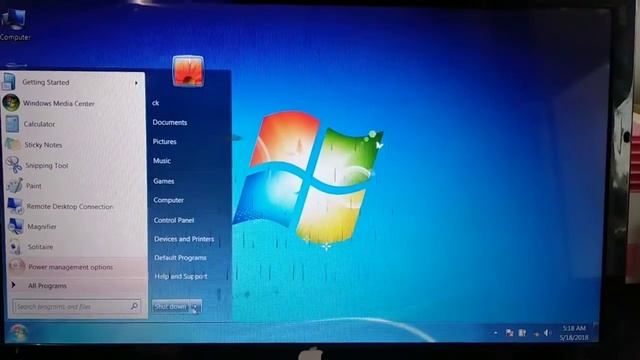Open Games link
The image size is (640, 360).
click(164, 181)
